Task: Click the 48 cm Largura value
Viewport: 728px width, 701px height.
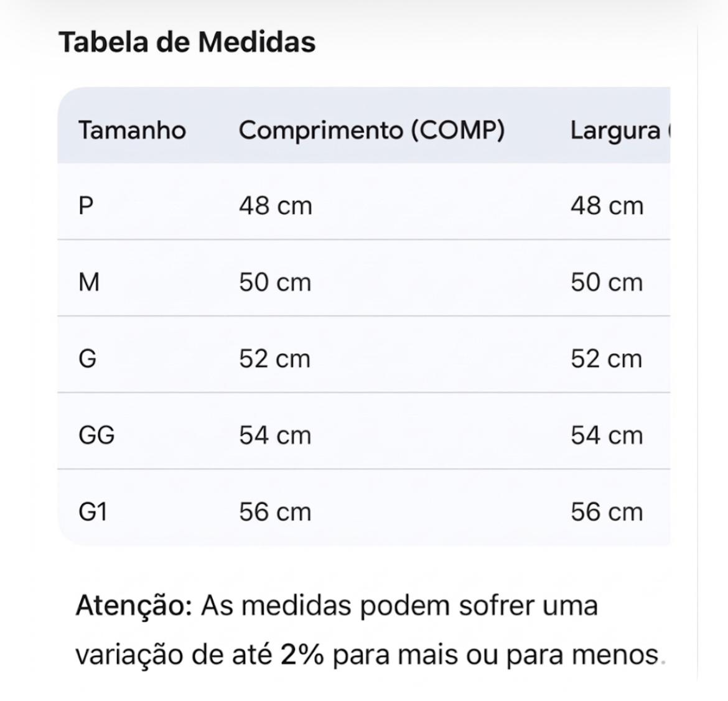Action: (x=607, y=206)
